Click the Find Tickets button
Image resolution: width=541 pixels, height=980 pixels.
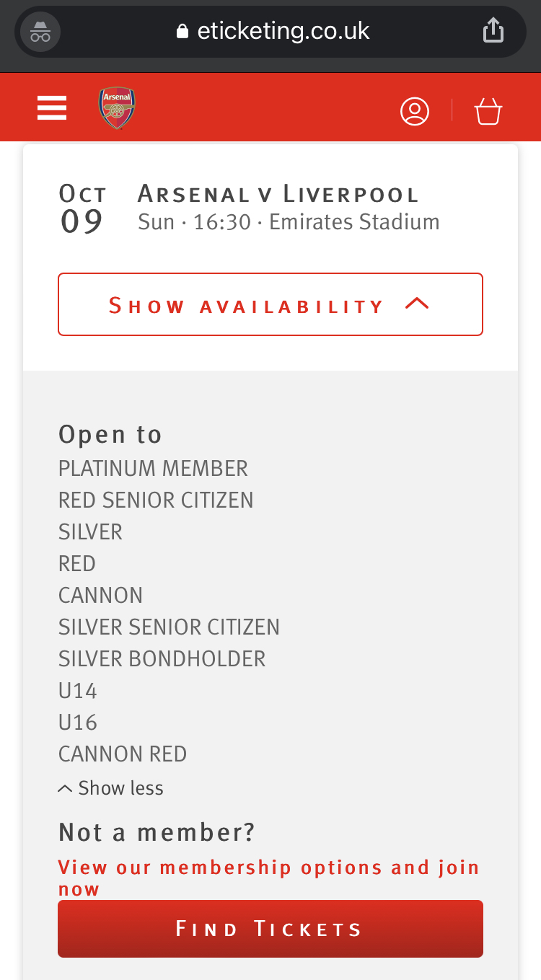[270, 929]
